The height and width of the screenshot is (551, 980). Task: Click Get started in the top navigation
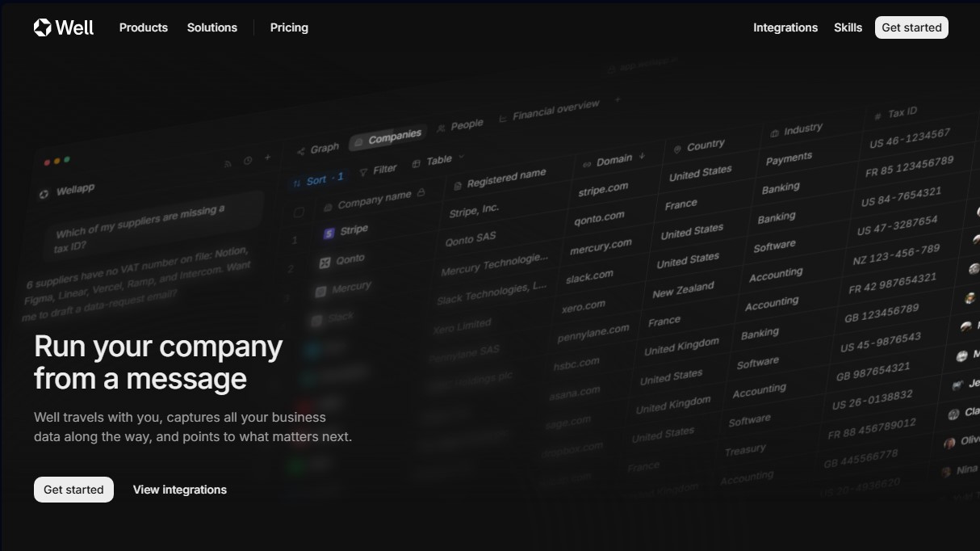[911, 27]
